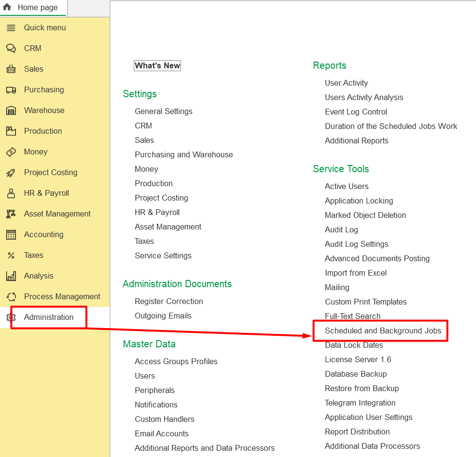Click the Warehouse building icon
The image size is (476, 457).
(x=11, y=111)
